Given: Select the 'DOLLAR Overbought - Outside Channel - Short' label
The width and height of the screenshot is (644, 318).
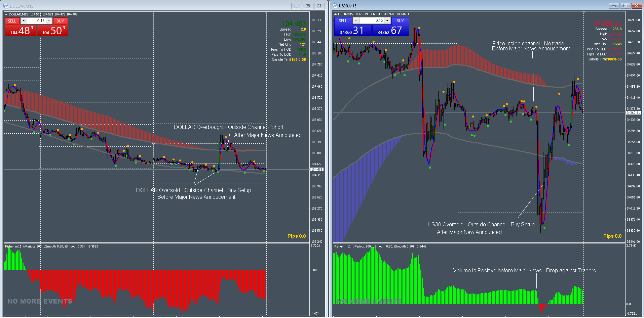Looking at the screenshot, I should pos(229,127).
